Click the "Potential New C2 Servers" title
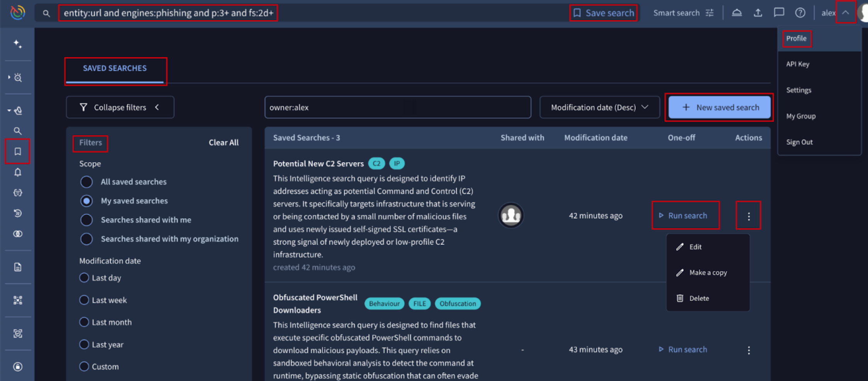Image resolution: width=868 pixels, height=381 pixels. pyautogui.click(x=319, y=164)
